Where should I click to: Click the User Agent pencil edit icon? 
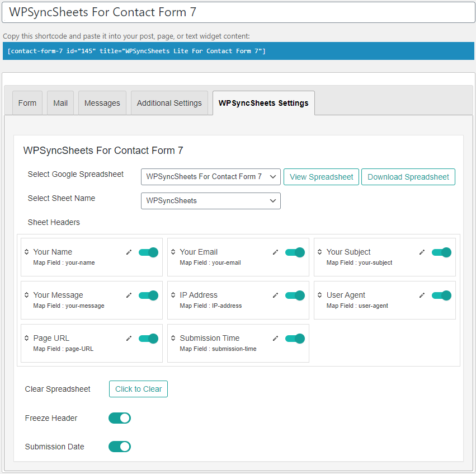(422, 295)
